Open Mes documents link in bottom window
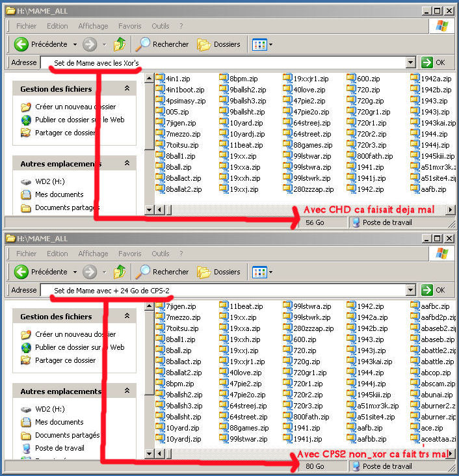Viewport: 459px width, 476px height. click(x=52, y=422)
